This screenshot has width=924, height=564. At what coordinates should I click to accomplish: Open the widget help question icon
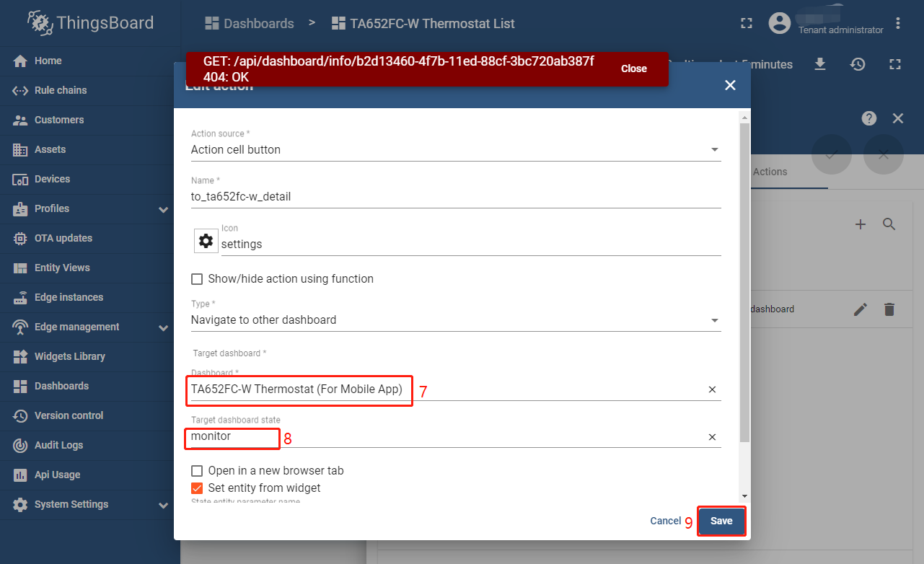pyautogui.click(x=869, y=118)
